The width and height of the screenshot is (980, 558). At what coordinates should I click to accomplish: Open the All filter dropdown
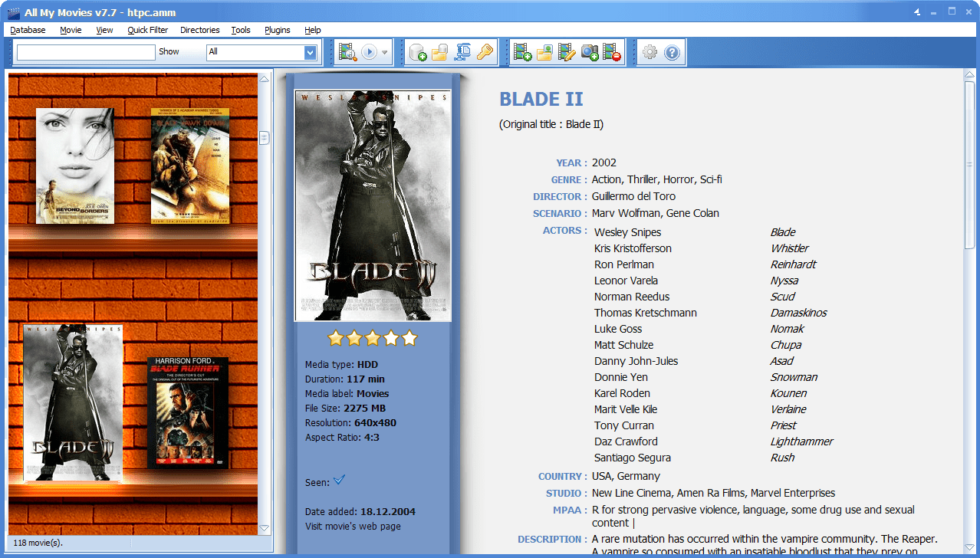308,52
